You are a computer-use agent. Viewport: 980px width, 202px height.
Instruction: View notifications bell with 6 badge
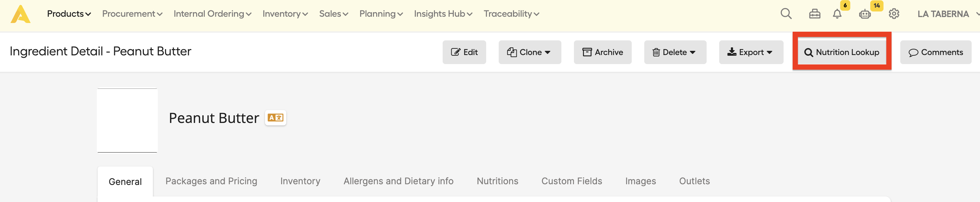click(837, 14)
